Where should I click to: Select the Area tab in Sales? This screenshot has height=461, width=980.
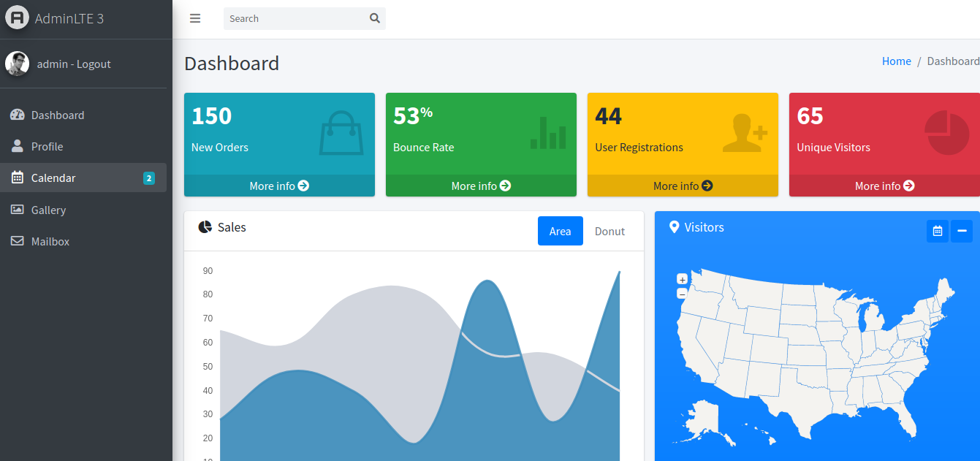(561, 231)
